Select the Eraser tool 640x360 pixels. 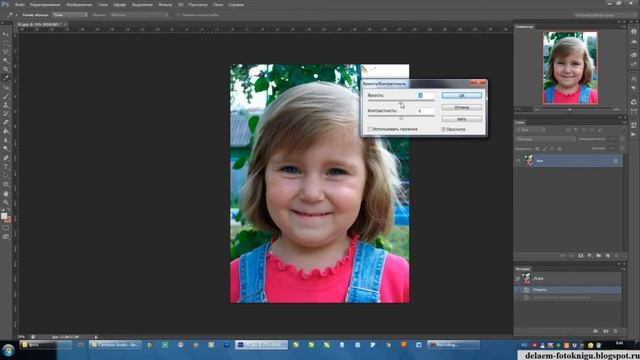(6, 122)
